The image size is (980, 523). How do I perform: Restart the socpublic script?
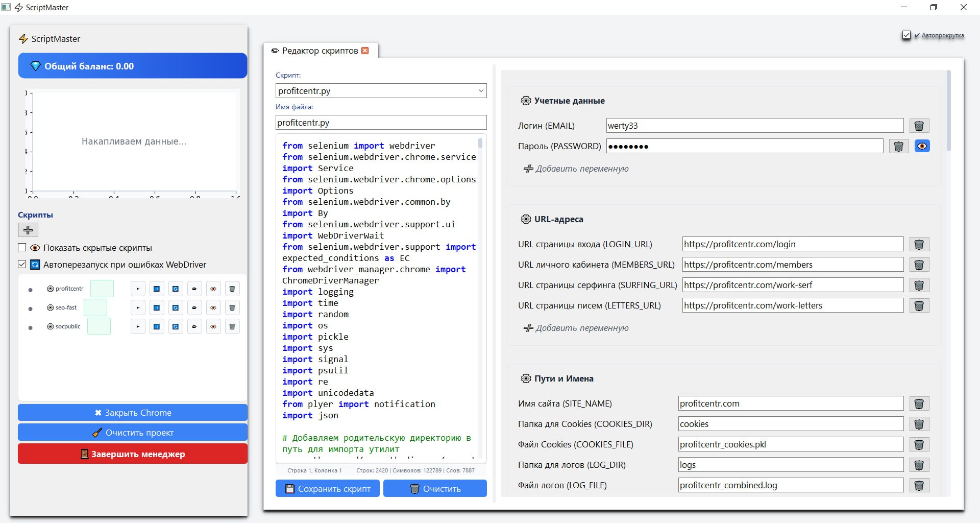(x=176, y=326)
